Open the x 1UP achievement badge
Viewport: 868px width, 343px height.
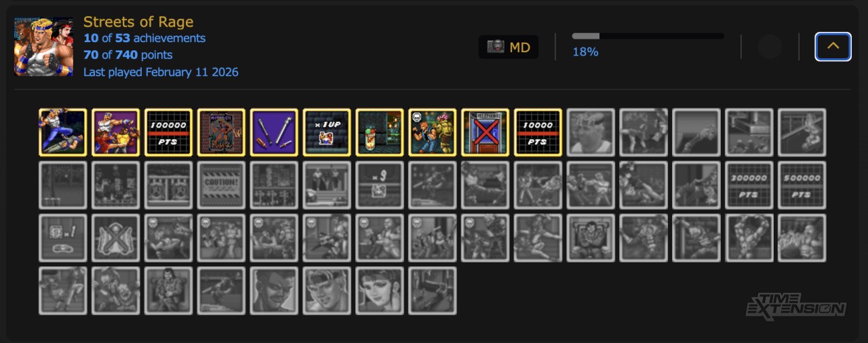(x=327, y=132)
